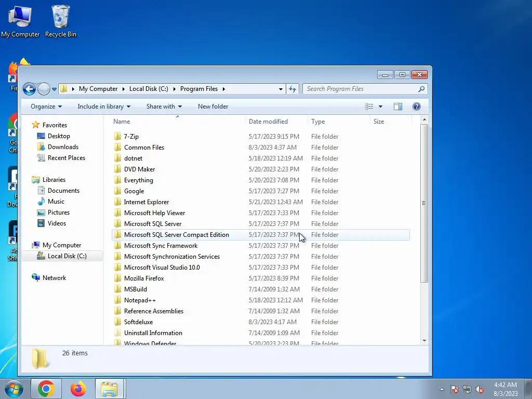Viewport: 532px width, 399px height.
Task: Open the Videos library icon
Action: click(x=41, y=223)
